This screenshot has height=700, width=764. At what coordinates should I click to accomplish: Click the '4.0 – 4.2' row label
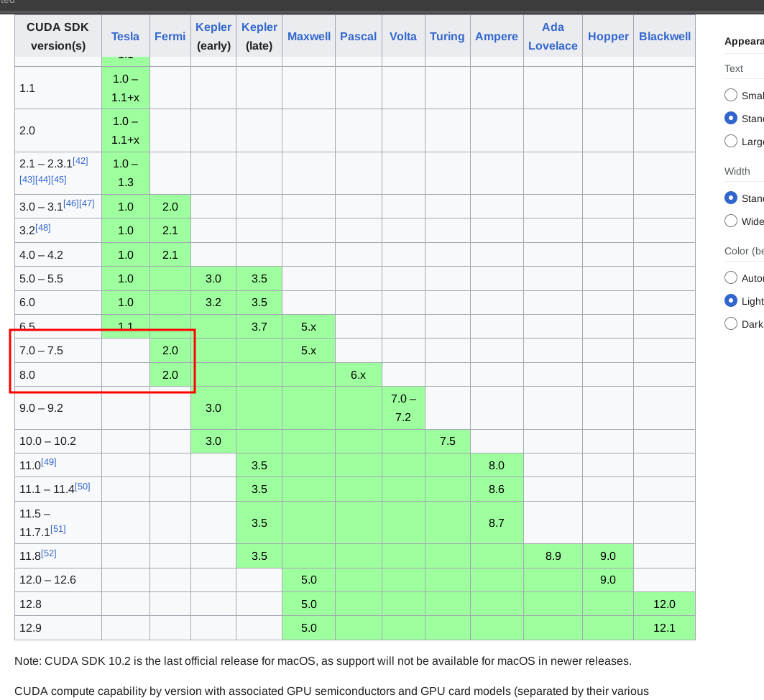coord(42,254)
